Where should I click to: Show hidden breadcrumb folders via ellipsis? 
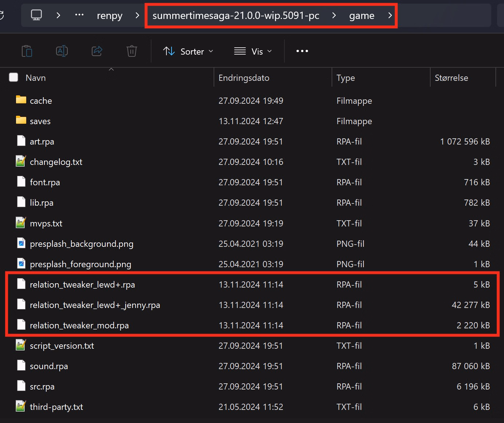79,15
